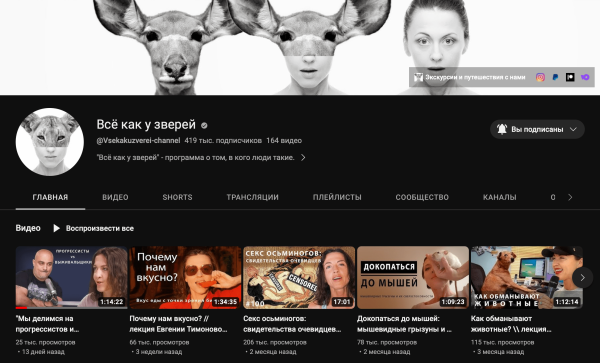The image size is (600, 363).
Task: Click the 'Докопаться до мышей' thumbnail
Action: click(413, 277)
